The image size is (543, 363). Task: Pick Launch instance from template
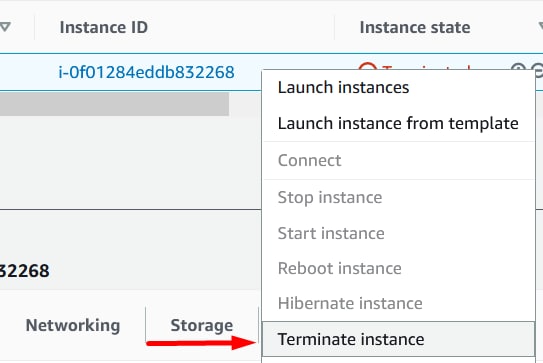click(398, 123)
